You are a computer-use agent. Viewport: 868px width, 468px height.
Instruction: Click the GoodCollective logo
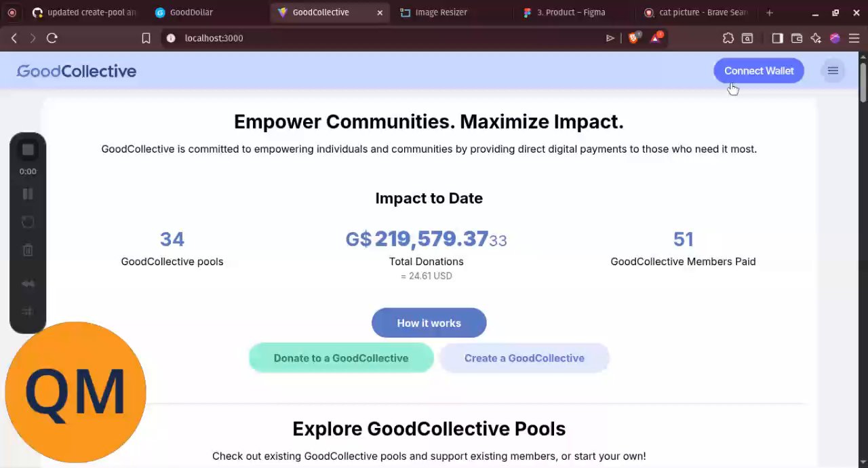77,71
